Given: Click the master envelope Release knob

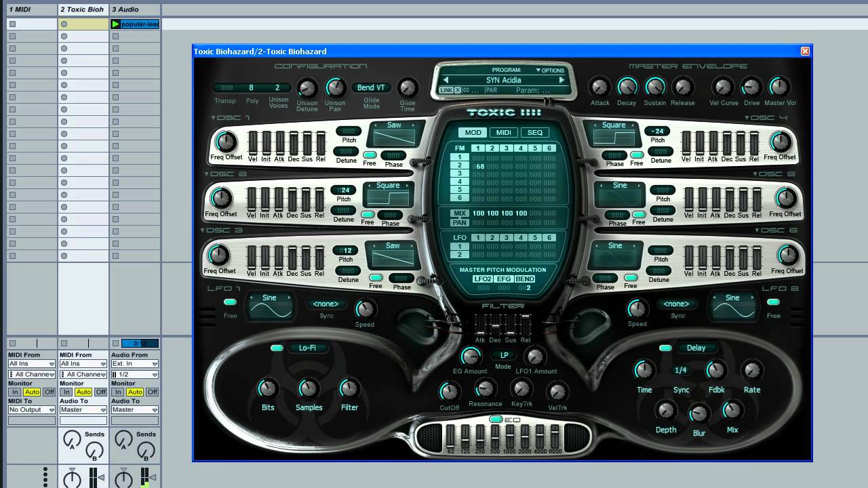Looking at the screenshot, I should [x=683, y=87].
